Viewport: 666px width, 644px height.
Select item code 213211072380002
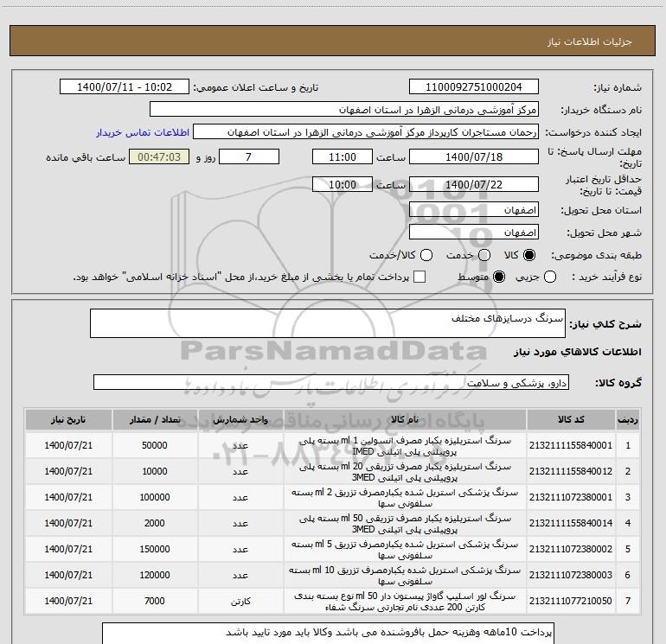571,549
